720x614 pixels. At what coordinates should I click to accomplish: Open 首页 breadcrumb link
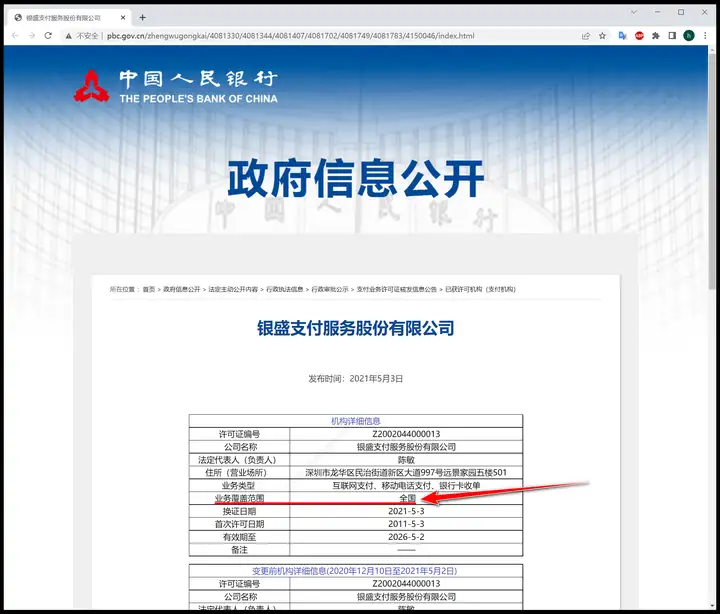[x=149, y=289]
